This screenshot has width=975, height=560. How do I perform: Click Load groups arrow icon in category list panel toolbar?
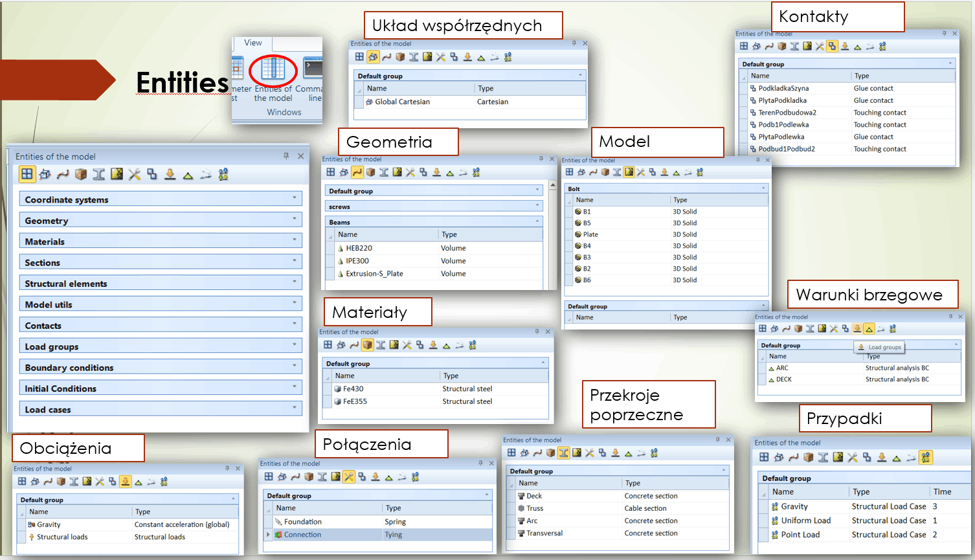170,174
